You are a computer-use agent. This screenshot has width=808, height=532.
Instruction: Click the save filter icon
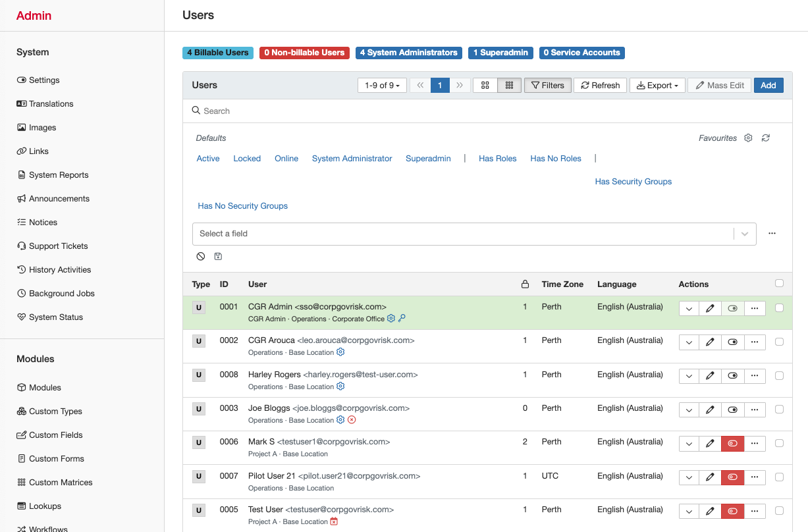tap(218, 256)
